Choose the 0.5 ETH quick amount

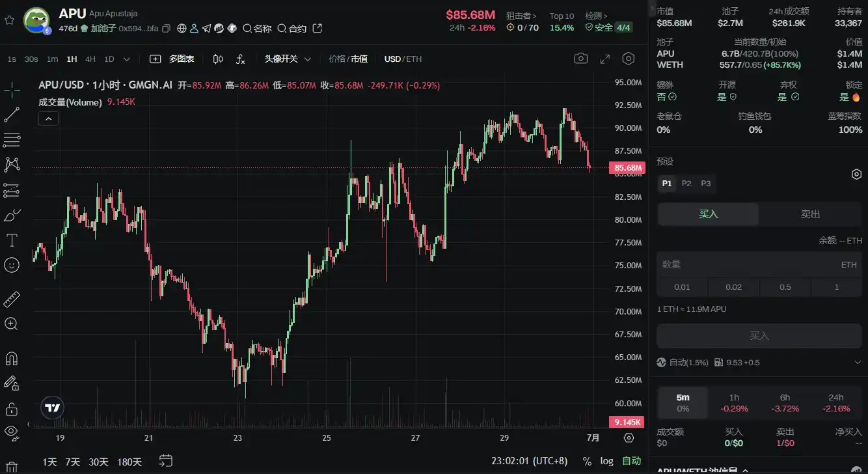(x=785, y=287)
